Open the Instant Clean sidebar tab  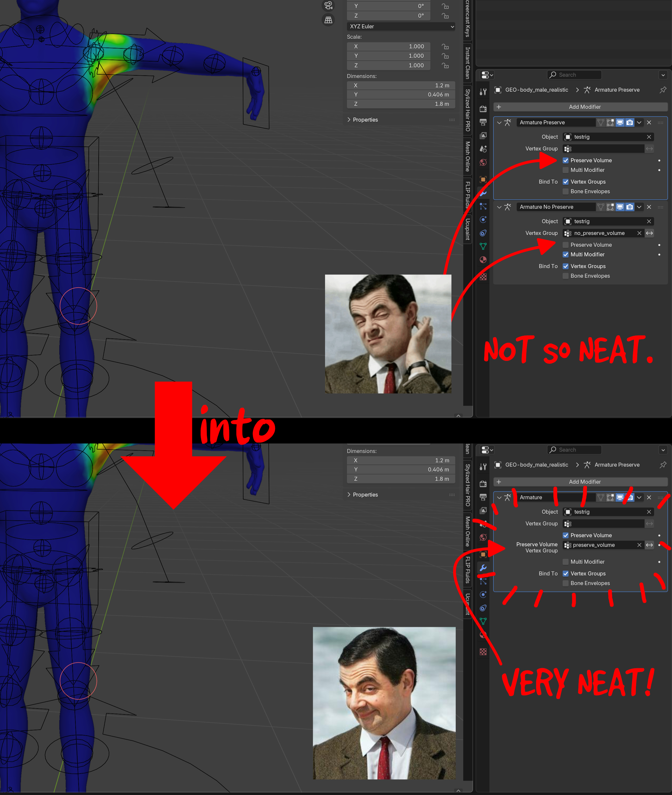coord(468,63)
